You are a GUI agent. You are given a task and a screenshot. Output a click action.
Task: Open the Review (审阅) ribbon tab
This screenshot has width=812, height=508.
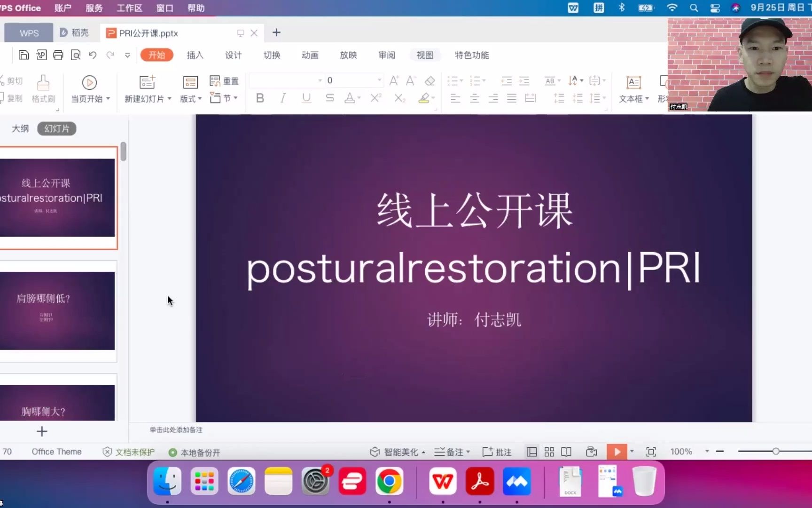pyautogui.click(x=387, y=55)
